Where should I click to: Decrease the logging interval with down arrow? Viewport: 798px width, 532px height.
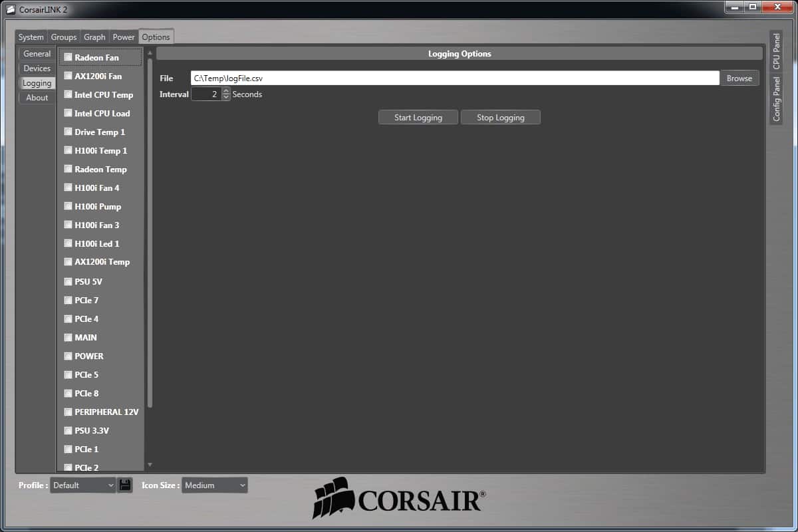tap(226, 98)
